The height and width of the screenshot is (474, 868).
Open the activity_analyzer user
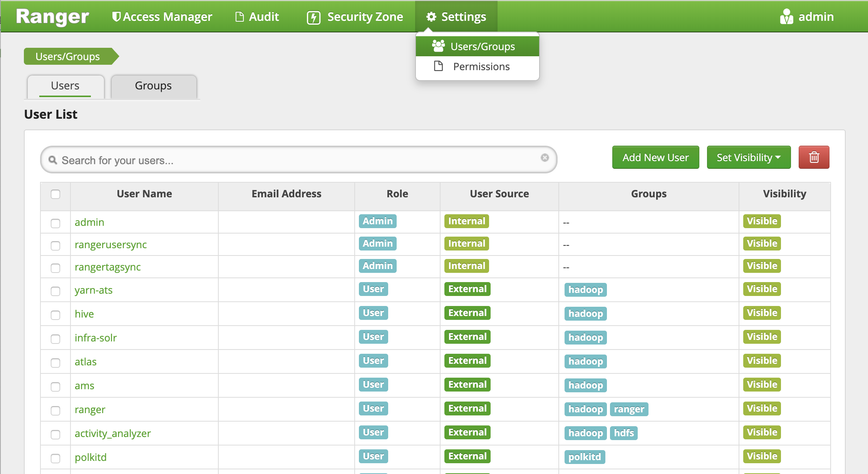click(x=113, y=433)
